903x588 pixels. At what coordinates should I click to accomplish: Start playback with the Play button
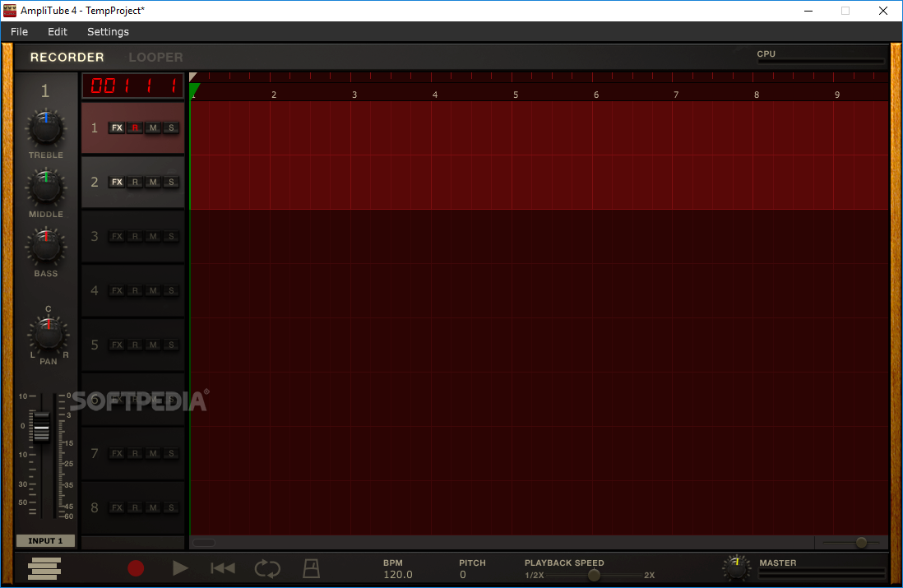[180, 568]
